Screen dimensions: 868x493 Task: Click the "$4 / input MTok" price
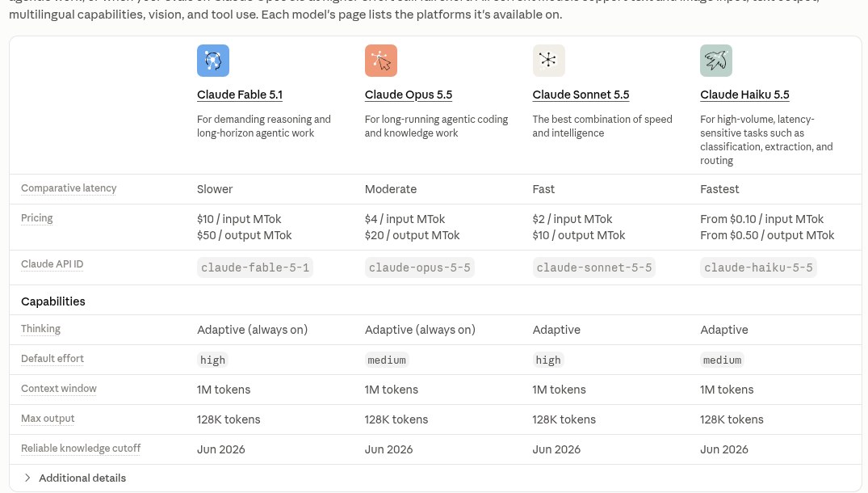tap(405, 219)
